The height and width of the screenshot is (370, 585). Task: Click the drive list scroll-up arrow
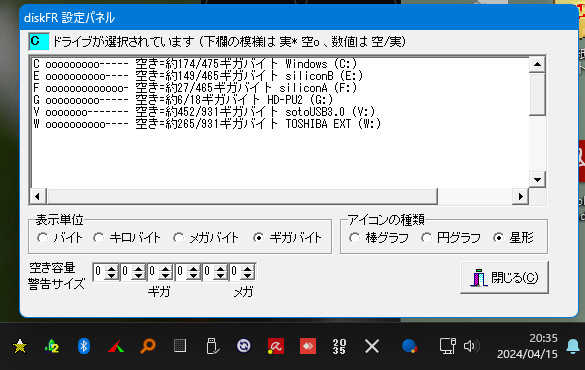pos(537,65)
